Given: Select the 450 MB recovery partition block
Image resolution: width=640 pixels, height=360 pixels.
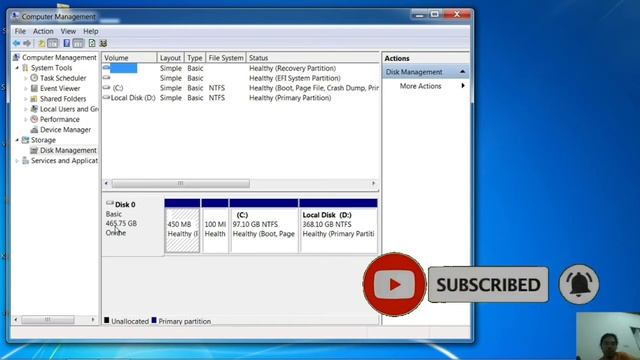Looking at the screenshot, I should pos(182,226).
